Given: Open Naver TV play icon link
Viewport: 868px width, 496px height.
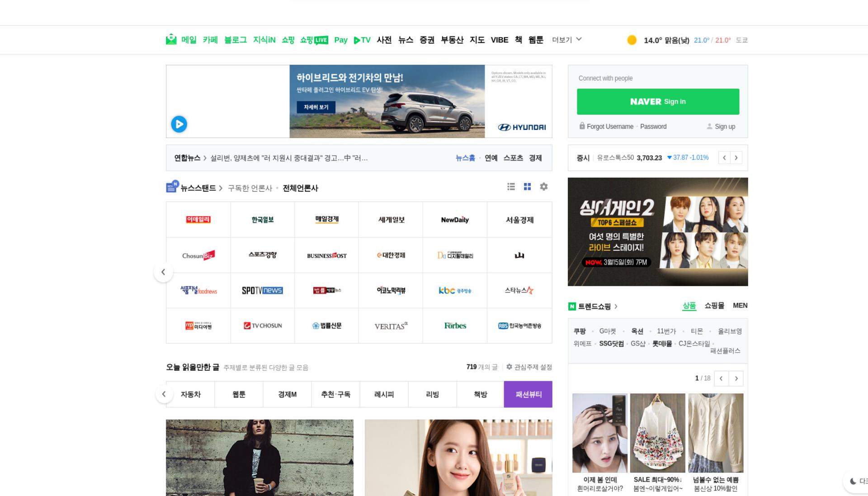Looking at the screenshot, I should click(x=362, y=40).
